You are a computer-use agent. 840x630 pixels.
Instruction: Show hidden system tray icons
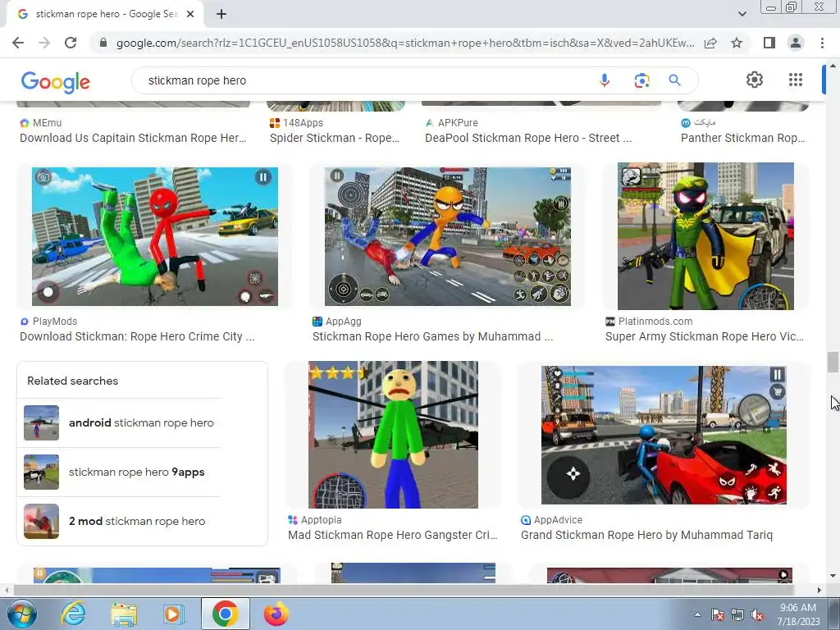click(697, 614)
